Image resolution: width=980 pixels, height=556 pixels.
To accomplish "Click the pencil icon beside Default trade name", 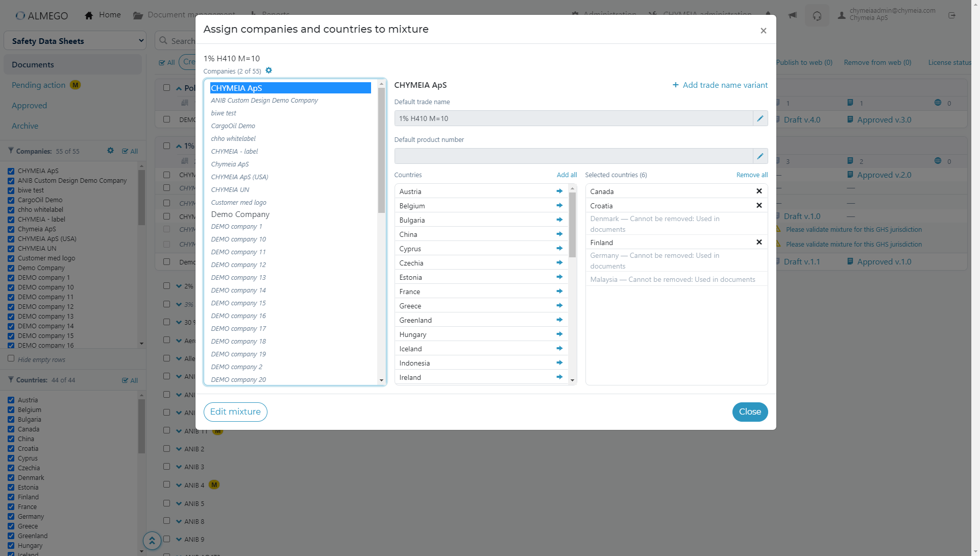I will point(760,118).
